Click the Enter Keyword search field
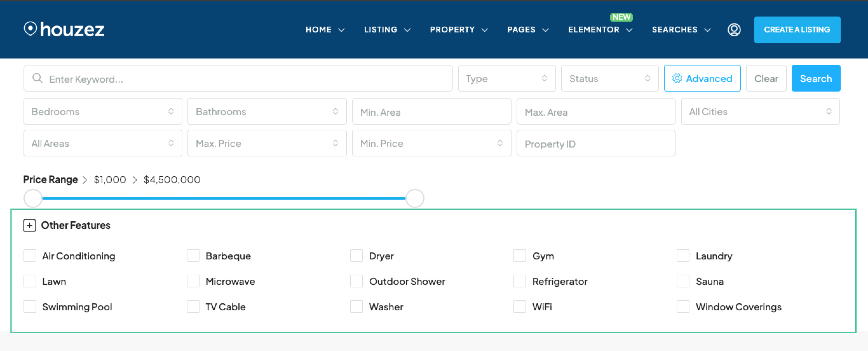The height and width of the screenshot is (351, 868). 238,78
